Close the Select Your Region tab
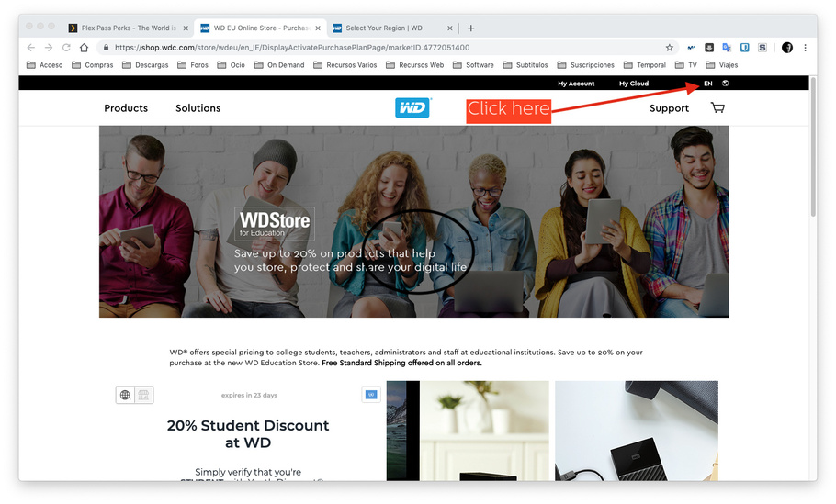Screen dimensions: 836x504 [449, 28]
